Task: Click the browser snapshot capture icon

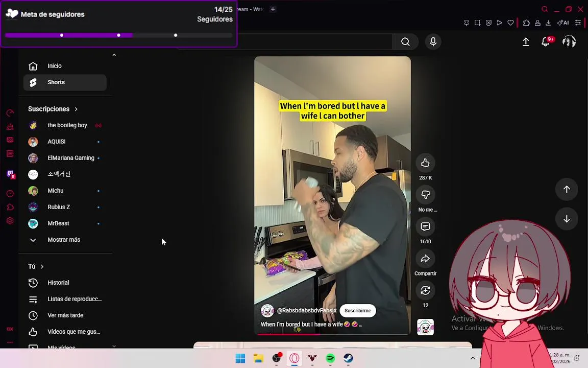Action: [477, 23]
